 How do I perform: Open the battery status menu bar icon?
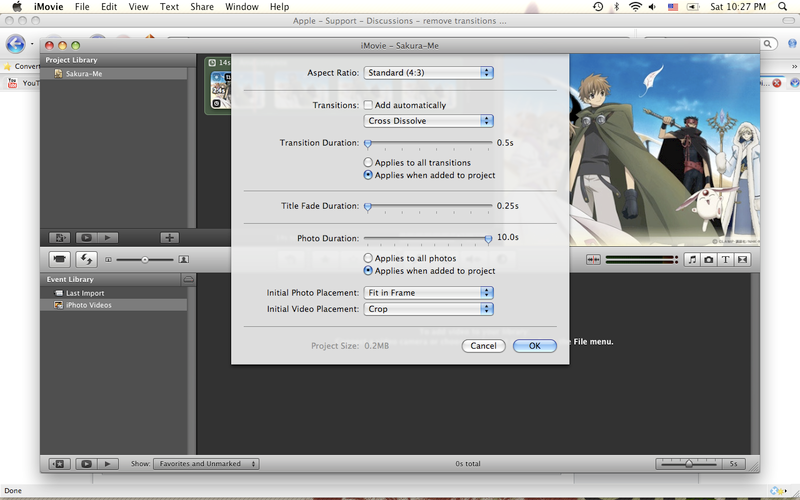click(x=693, y=7)
